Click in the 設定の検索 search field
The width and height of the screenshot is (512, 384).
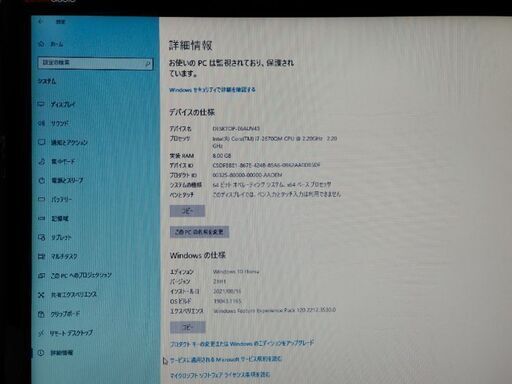[x=96, y=63]
